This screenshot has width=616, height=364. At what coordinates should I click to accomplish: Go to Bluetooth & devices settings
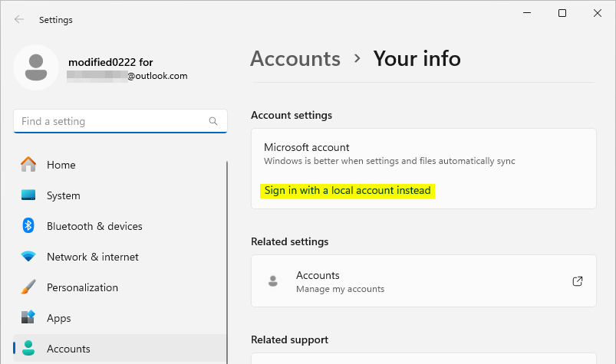pos(120,226)
